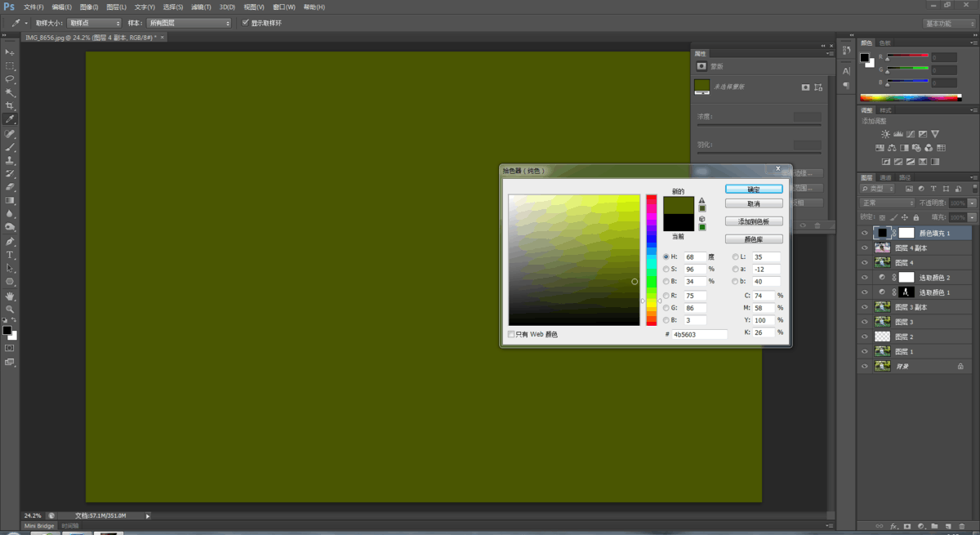
Task: Switch to the 通道 tab
Action: click(x=886, y=177)
